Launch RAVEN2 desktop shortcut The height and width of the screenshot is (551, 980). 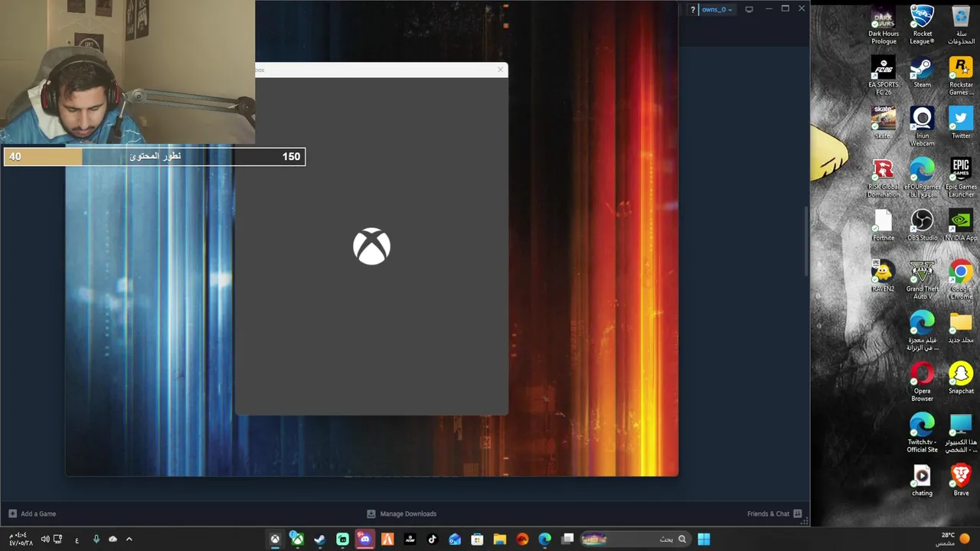883,277
